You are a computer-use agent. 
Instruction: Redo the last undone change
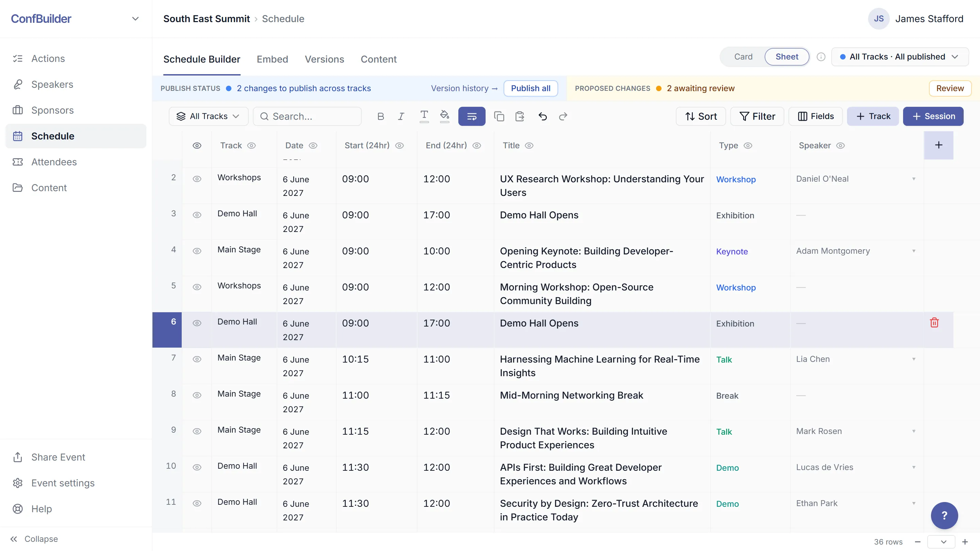click(563, 116)
